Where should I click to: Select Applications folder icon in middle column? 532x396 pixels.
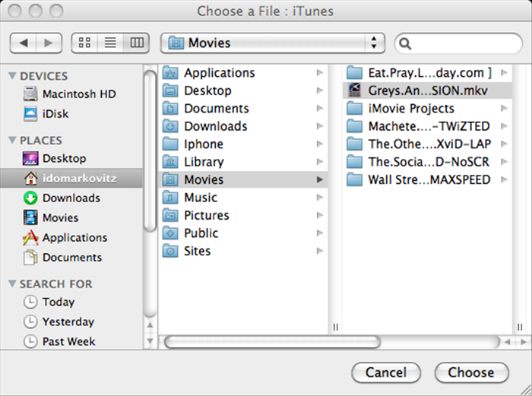[x=170, y=73]
